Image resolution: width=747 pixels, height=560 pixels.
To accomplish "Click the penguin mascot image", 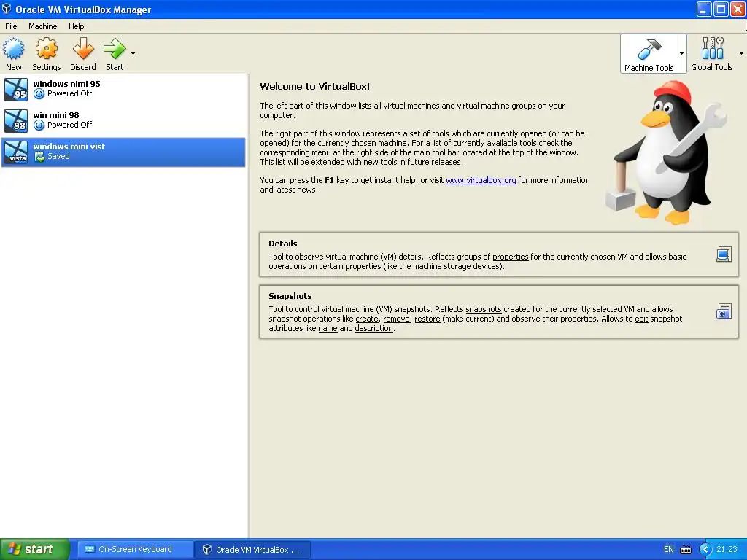I will pos(666,152).
